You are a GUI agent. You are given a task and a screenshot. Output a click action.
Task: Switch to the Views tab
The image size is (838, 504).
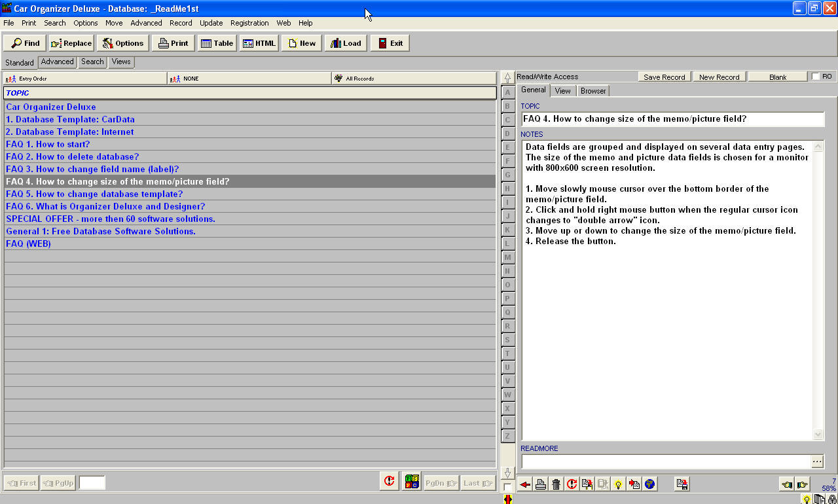coord(121,62)
